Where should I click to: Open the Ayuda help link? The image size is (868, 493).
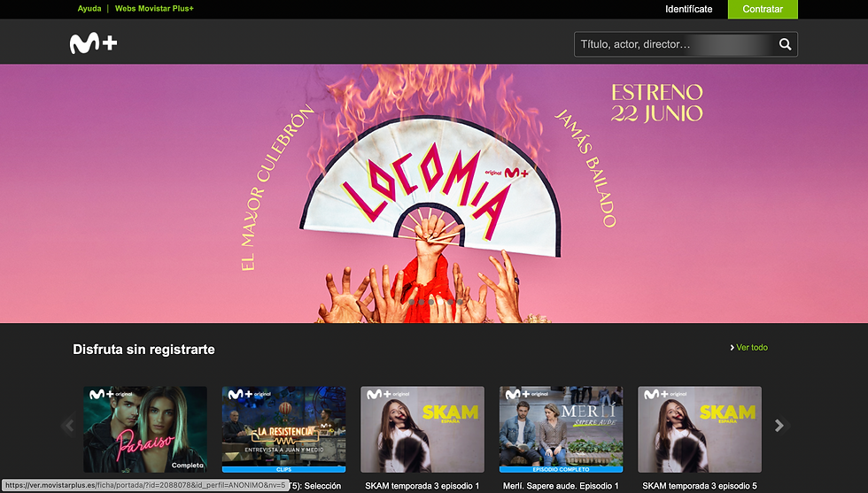pyautogui.click(x=89, y=8)
